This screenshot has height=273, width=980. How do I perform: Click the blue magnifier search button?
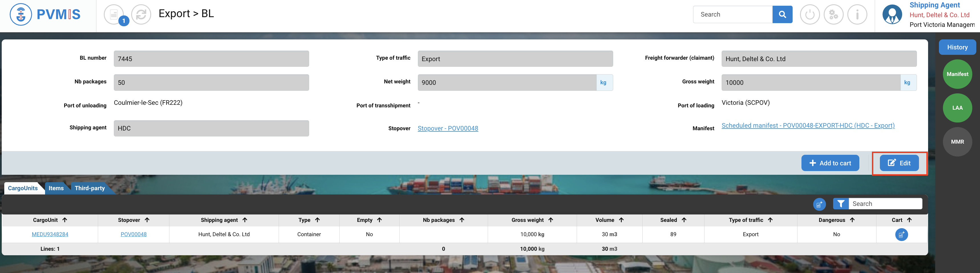click(x=782, y=15)
